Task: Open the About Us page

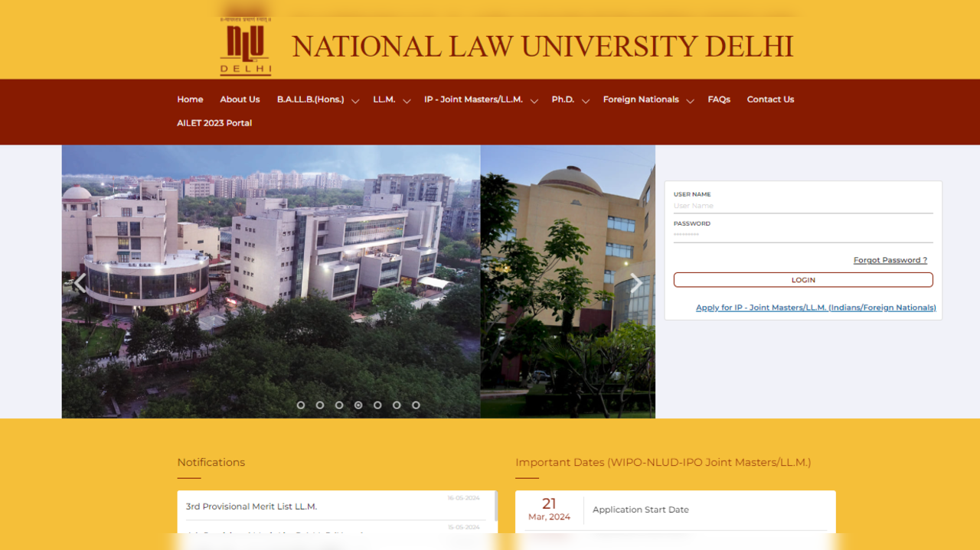Action: pyautogui.click(x=240, y=99)
